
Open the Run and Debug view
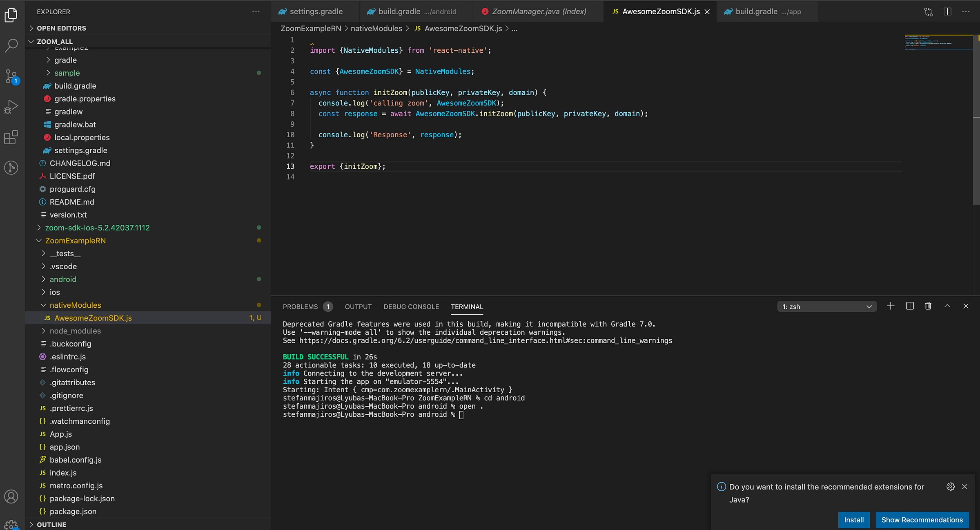tap(11, 107)
